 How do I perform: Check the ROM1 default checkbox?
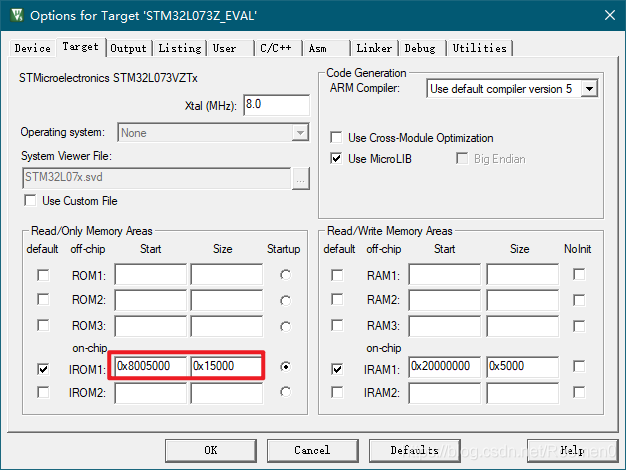point(43,275)
